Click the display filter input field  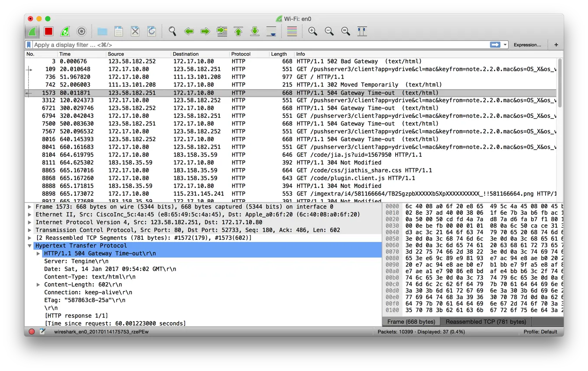click(260, 45)
